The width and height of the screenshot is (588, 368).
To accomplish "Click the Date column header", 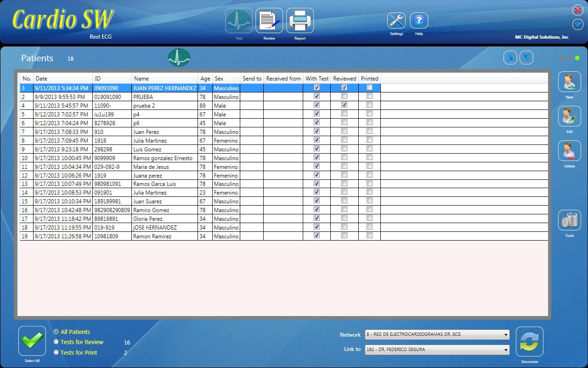I will coord(63,79).
